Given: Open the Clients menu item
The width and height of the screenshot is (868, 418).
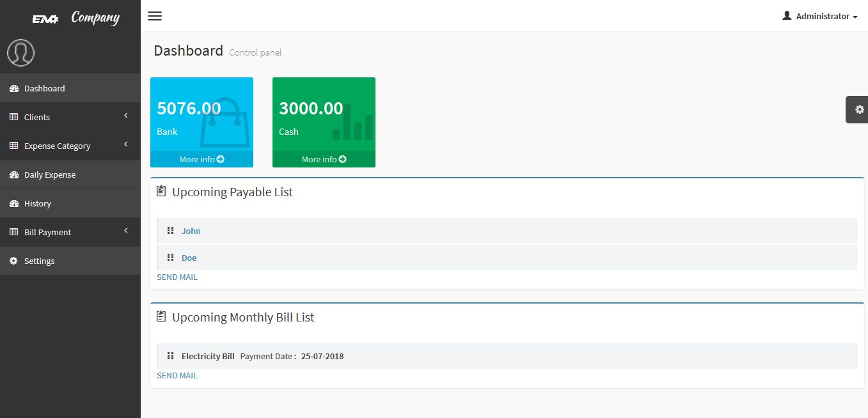Looking at the screenshot, I should (70, 117).
